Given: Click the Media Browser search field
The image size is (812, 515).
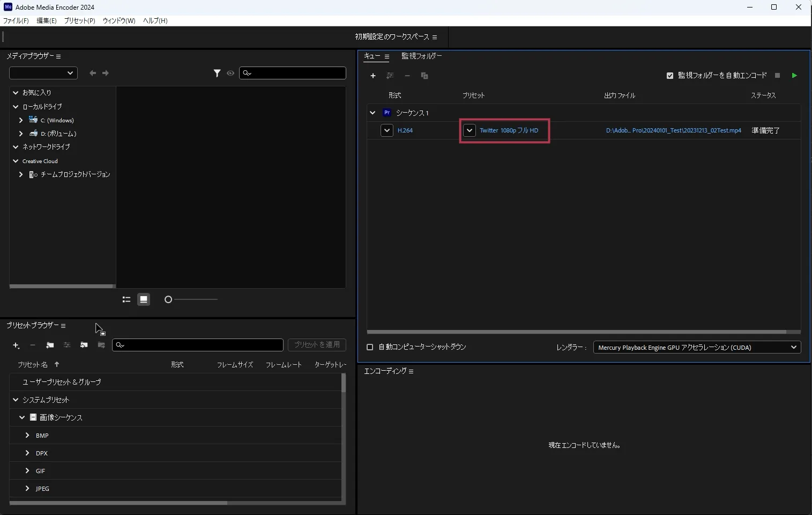Looking at the screenshot, I should pyautogui.click(x=293, y=73).
